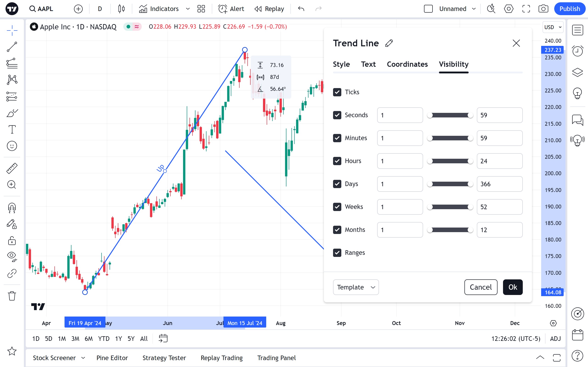Viewport: 588px width, 367px height.
Task: Enable Magnet mode in left toolbar
Action: [12, 208]
